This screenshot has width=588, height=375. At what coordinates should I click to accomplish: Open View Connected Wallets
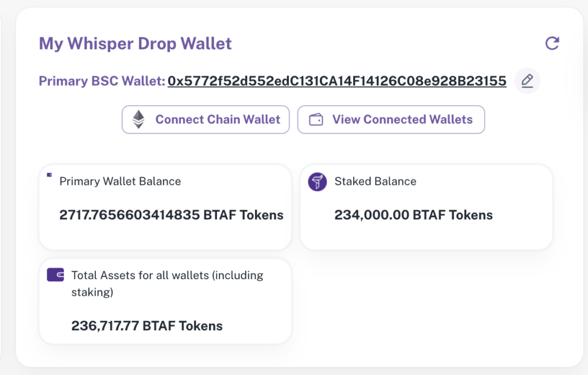pos(391,119)
